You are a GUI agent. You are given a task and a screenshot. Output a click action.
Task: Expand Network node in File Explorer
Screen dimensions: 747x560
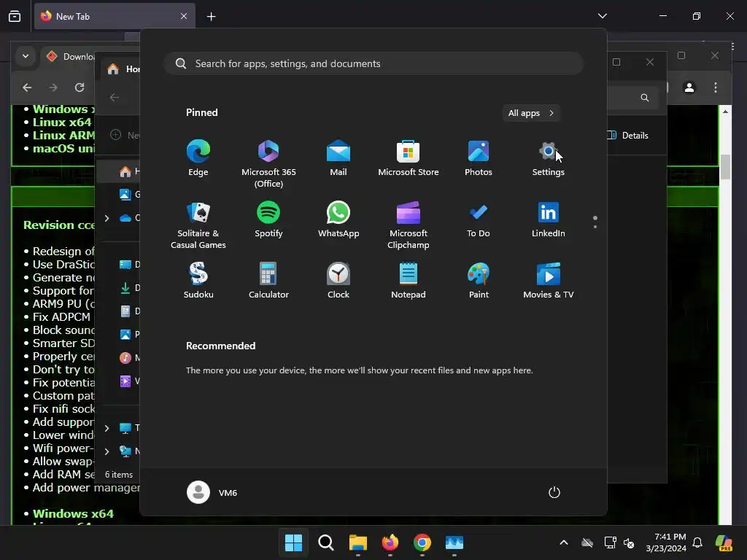(x=107, y=451)
